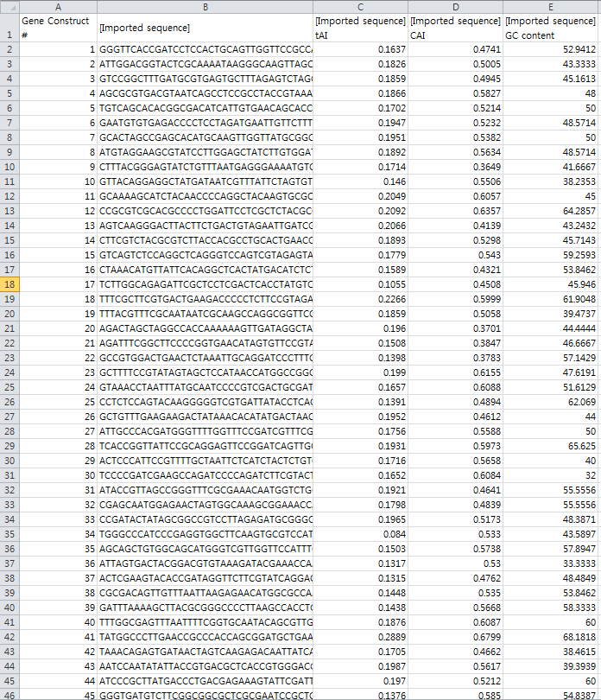
Task: Click CAI value 0.4741
Action: point(456,49)
